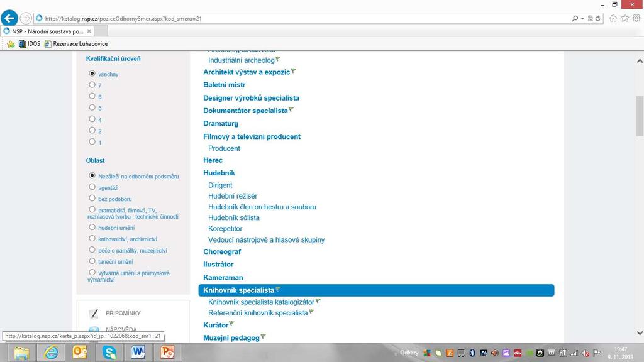Image resolution: width=644 pixels, height=362 pixels.
Task: Click the vertical scrollbar thumb
Action: click(640, 116)
